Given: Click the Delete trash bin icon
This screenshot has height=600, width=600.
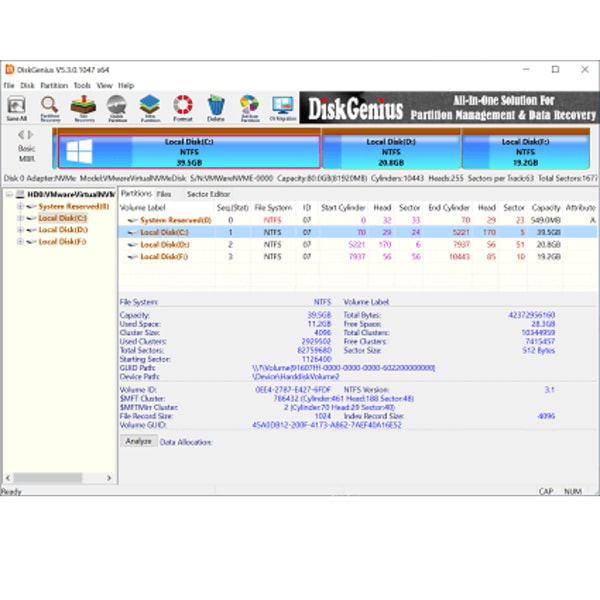Looking at the screenshot, I should (x=216, y=108).
